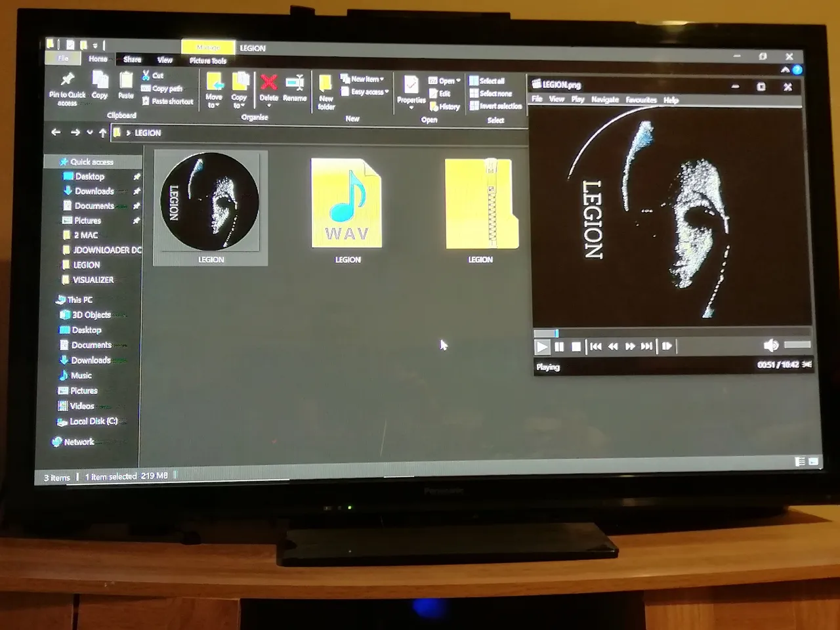The height and width of the screenshot is (630, 840).
Task: Click the frame step button in player
Action: (667, 346)
